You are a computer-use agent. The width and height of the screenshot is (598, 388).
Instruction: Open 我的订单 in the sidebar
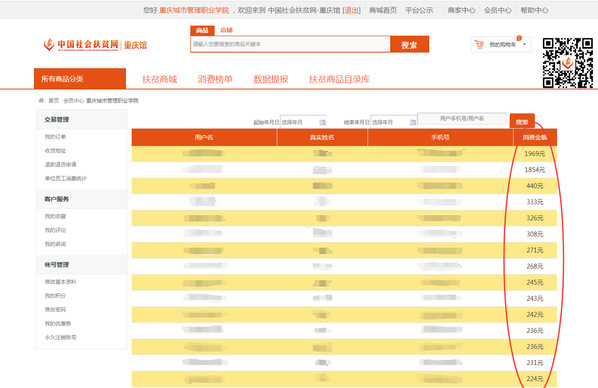[x=55, y=137]
